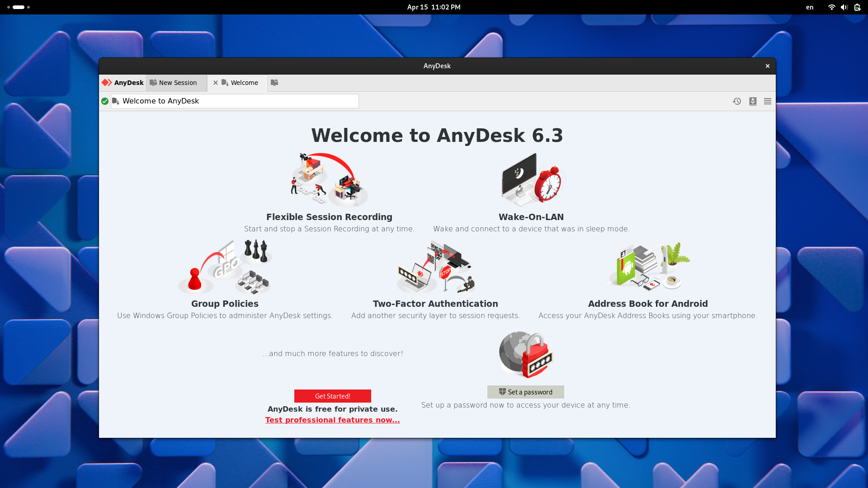The image size is (868, 488).
Task: Click the Test professional features link
Action: (333, 419)
